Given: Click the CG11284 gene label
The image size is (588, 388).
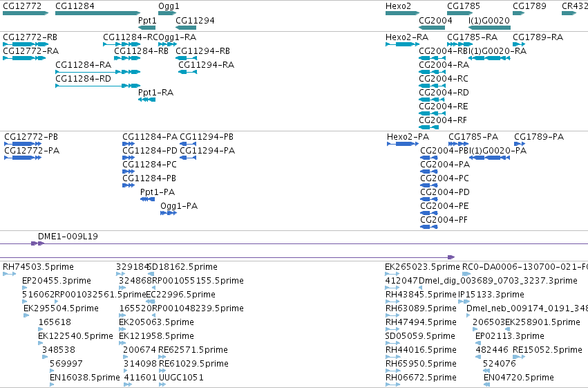Looking at the screenshot, I should pyautogui.click(x=75, y=6).
